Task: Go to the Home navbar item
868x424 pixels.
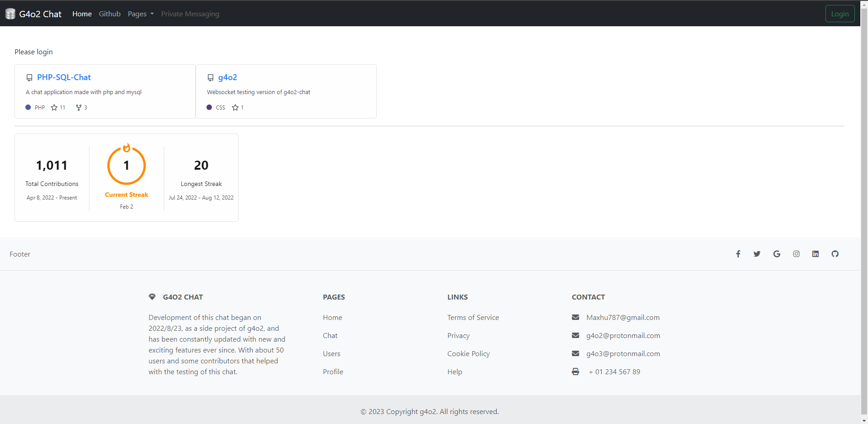Action: [82, 14]
